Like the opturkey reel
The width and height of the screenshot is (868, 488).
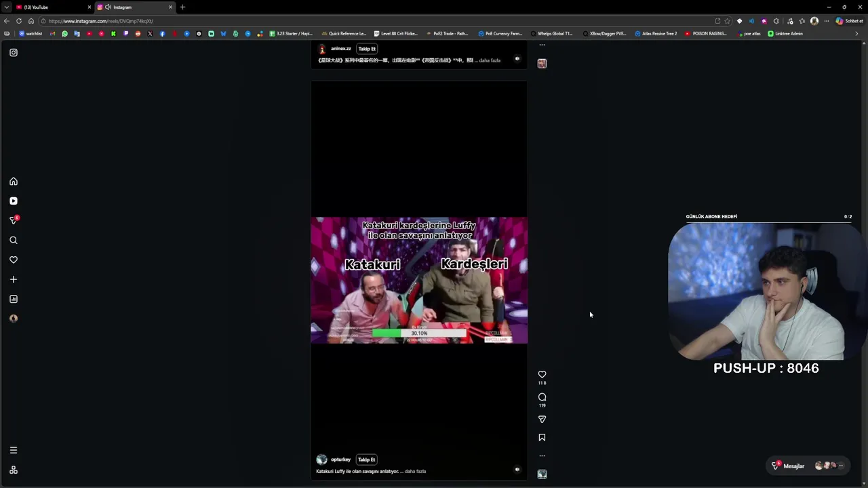click(x=542, y=375)
